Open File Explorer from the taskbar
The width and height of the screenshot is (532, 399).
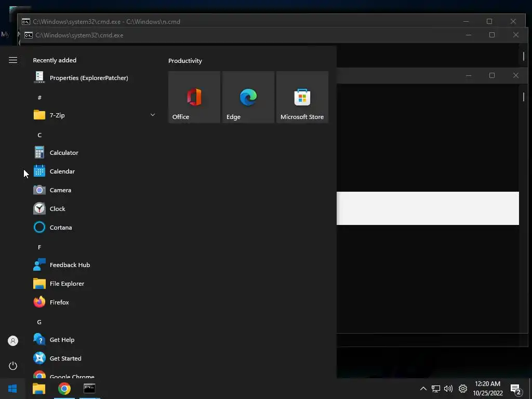[x=38, y=389]
